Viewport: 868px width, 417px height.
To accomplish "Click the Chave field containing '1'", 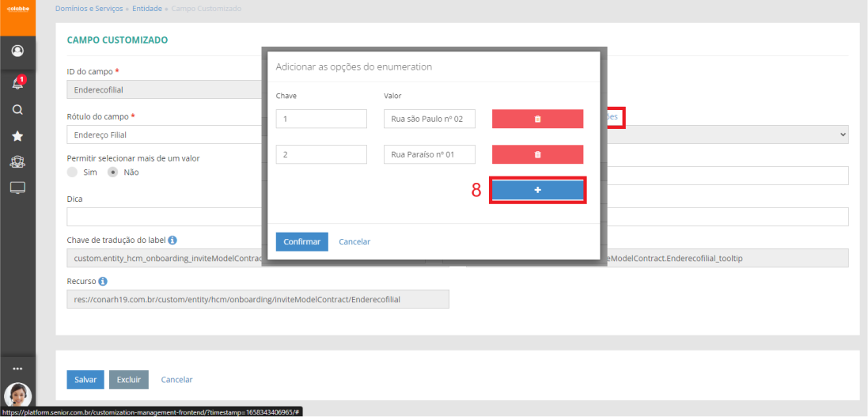I will click(321, 119).
